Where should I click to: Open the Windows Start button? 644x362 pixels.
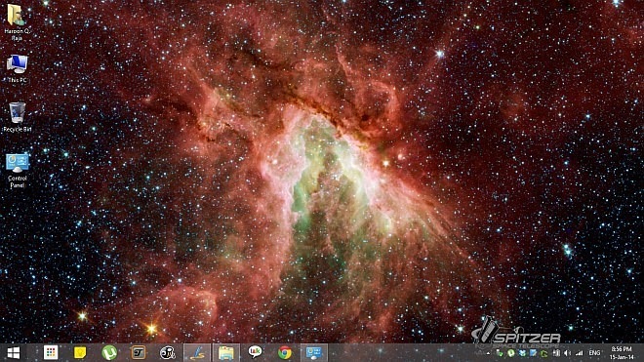13,352
